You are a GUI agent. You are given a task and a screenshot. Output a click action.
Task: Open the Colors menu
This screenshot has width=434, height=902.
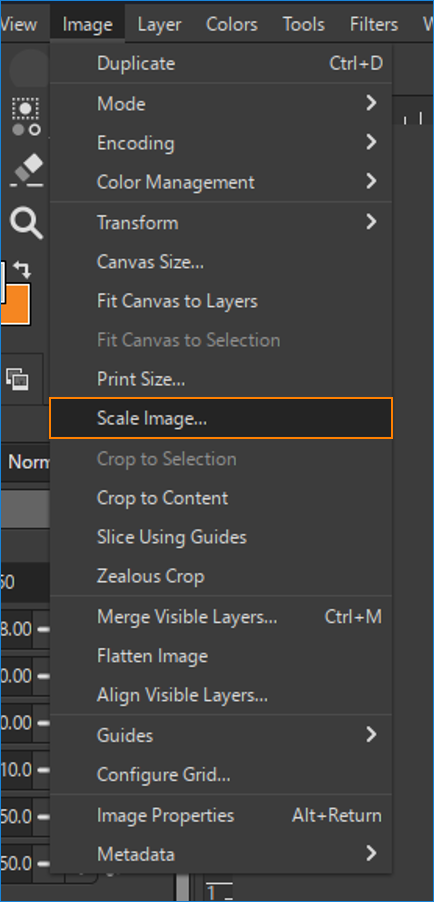coord(230,25)
